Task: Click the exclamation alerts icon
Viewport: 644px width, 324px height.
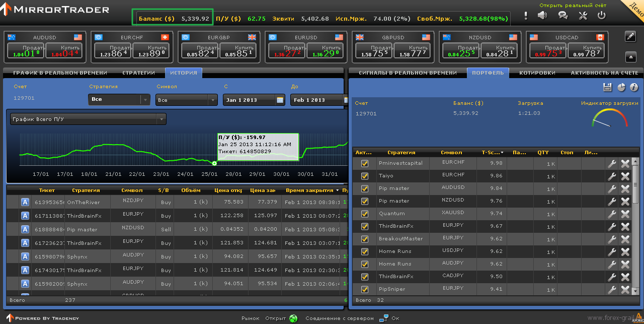Action: (x=526, y=16)
